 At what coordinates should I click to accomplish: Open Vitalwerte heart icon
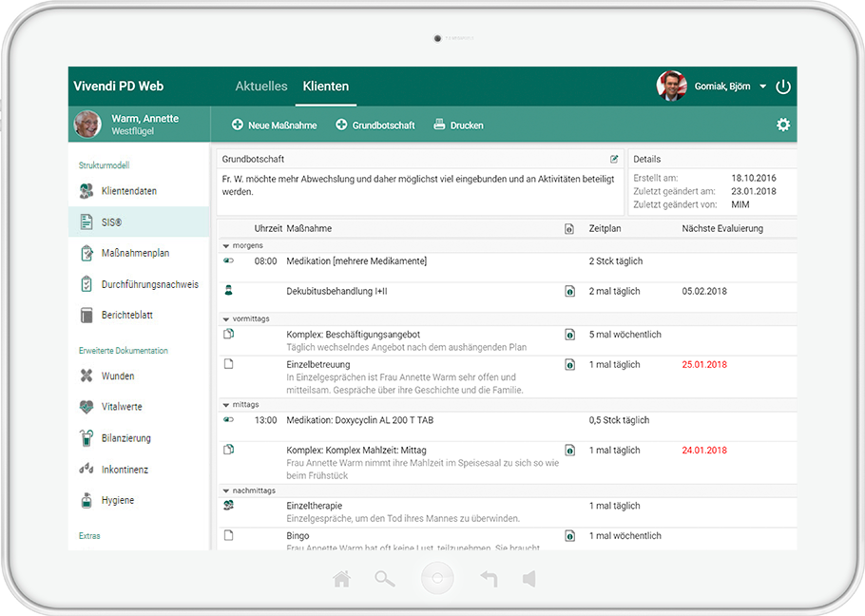click(86, 407)
